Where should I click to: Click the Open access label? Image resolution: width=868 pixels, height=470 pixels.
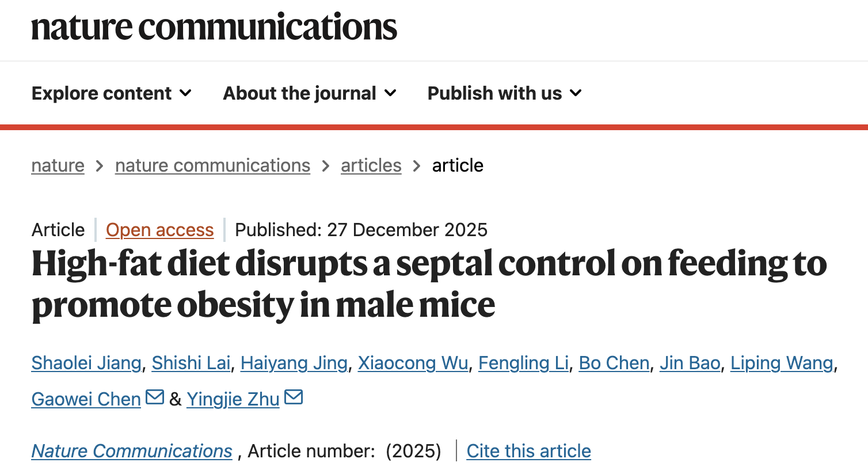coord(159,230)
